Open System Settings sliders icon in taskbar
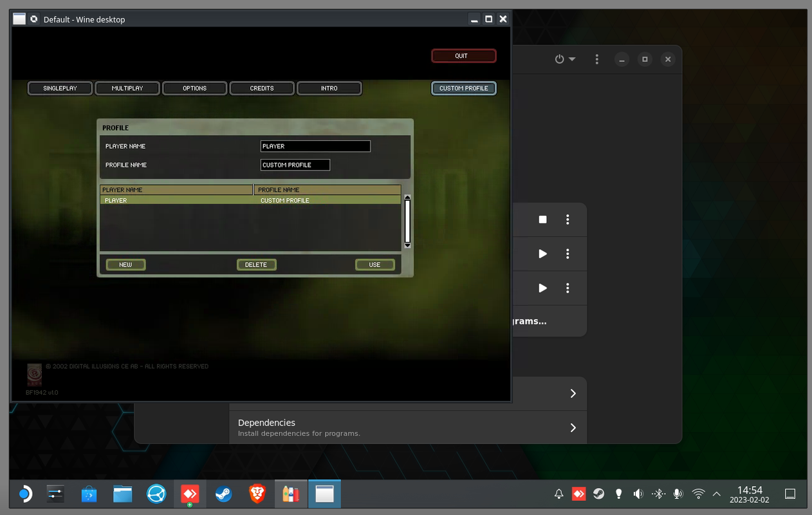 point(55,494)
